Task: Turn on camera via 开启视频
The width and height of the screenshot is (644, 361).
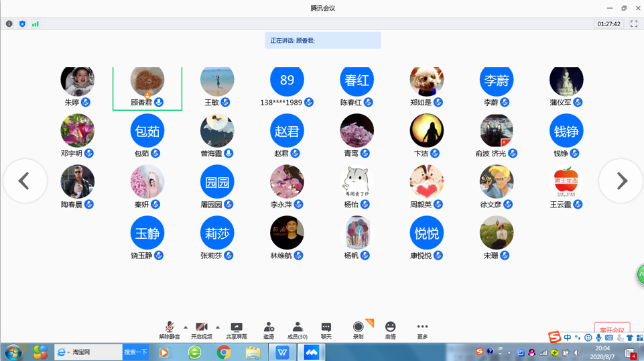Action: [x=201, y=330]
